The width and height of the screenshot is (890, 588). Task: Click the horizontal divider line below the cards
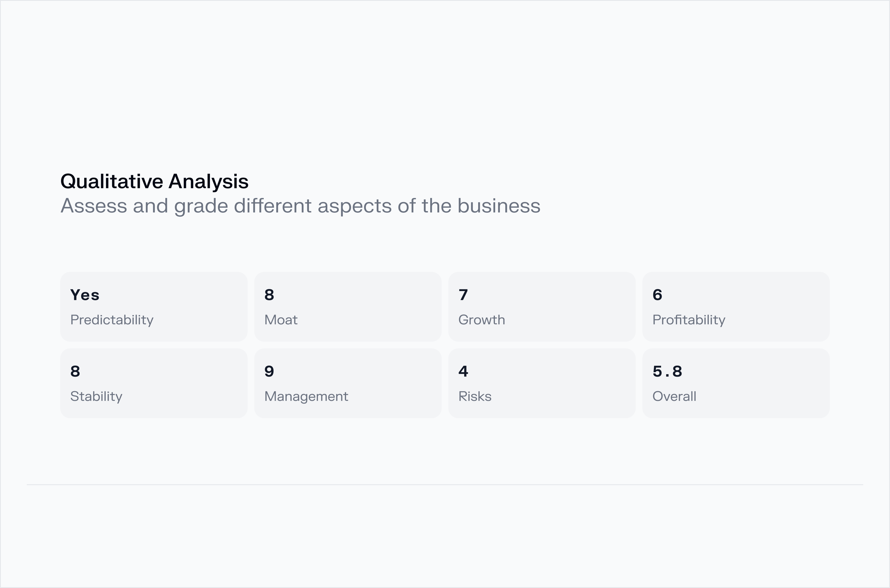[445, 485]
